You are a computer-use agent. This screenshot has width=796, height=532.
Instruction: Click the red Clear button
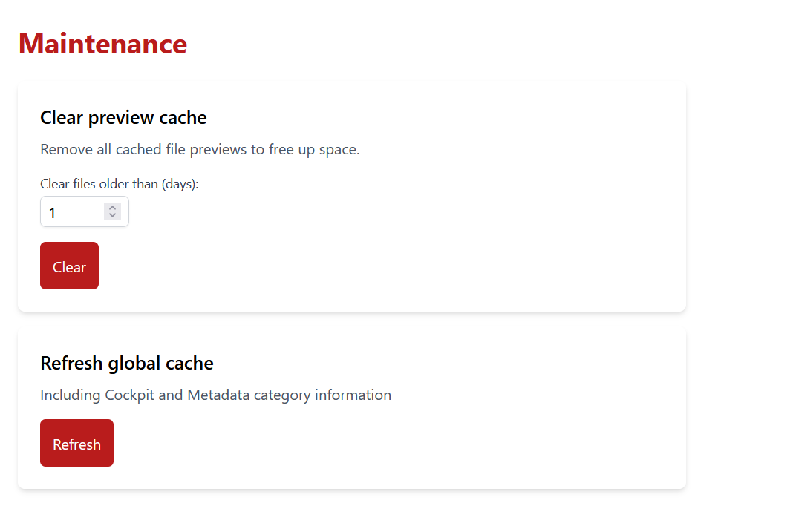(x=69, y=266)
